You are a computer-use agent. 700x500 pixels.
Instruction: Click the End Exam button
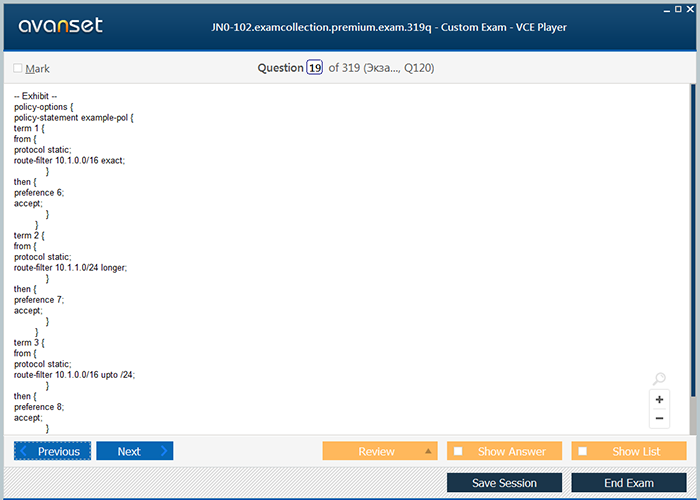pyautogui.click(x=629, y=483)
